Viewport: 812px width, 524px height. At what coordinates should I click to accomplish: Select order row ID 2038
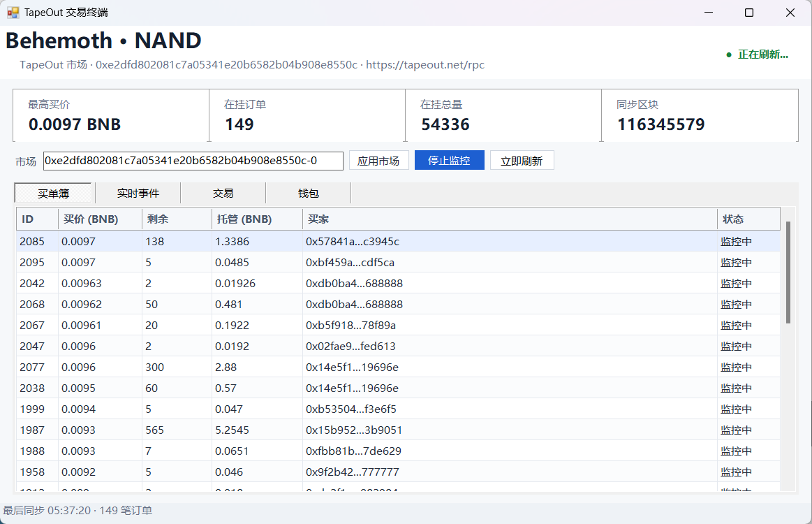coord(398,388)
